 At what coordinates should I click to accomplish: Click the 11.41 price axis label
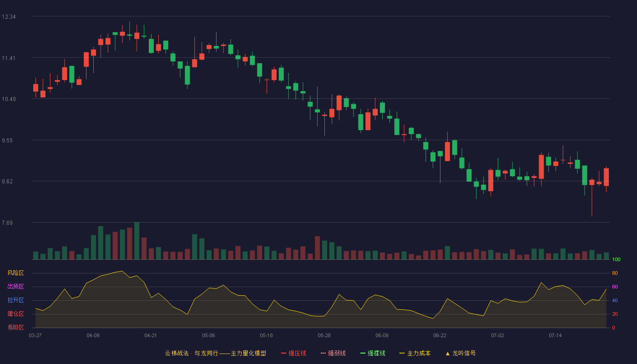[x=9, y=58]
